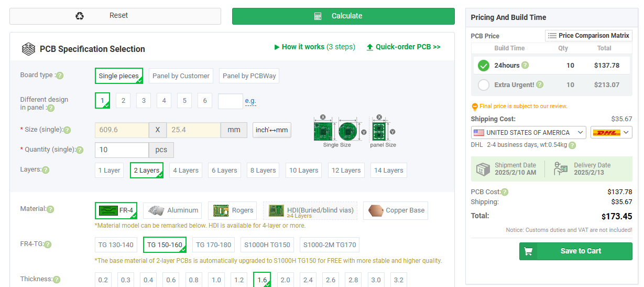Click the help icon next to 24hours
The image size is (644, 287).
(x=525, y=66)
